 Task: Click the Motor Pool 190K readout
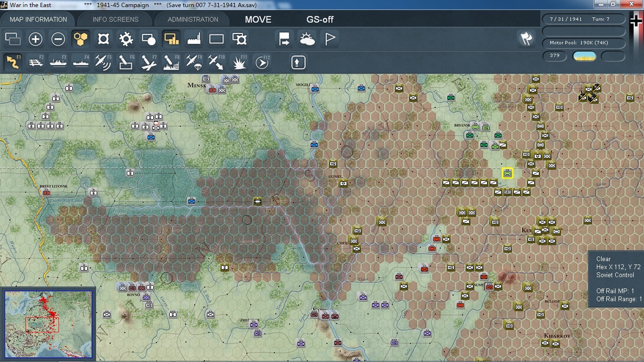click(584, 43)
